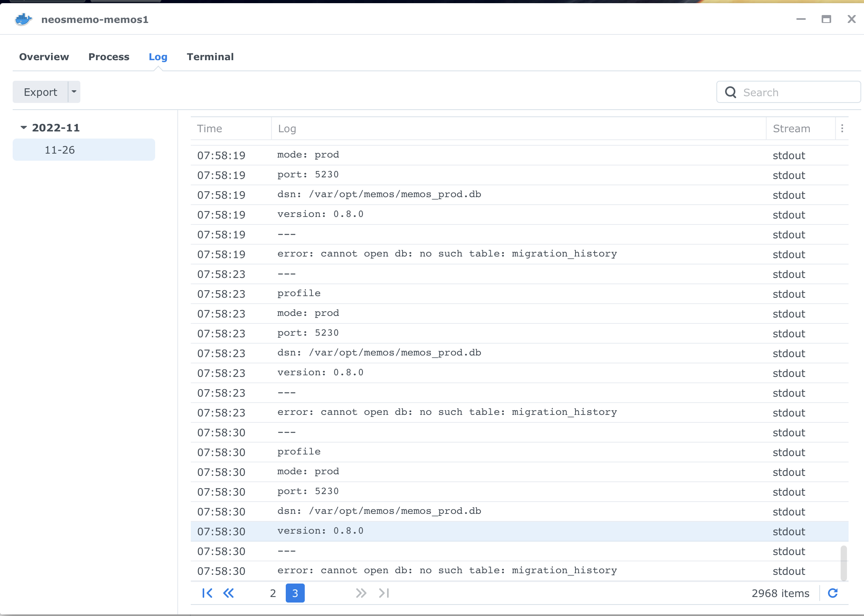Open the Export dropdown arrow
Screen dimensions: 864x616
pyautogui.click(x=74, y=92)
